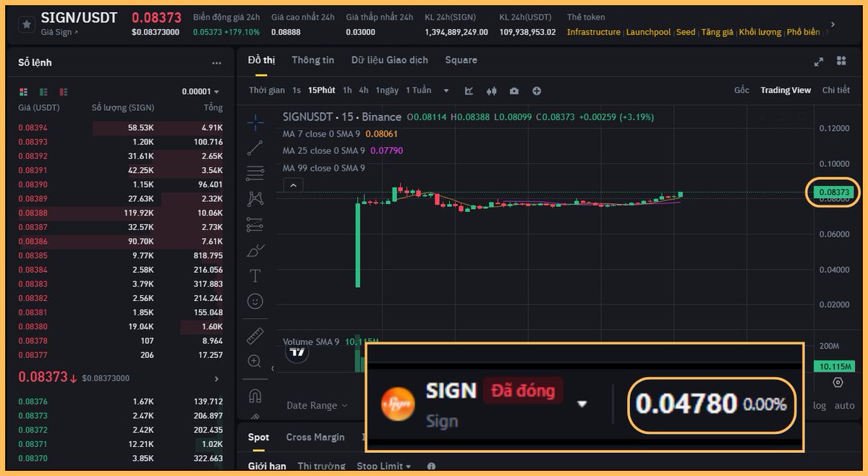This screenshot has height=476, width=868.
Task: Toggle auto scale on chart
Action: pos(844,406)
